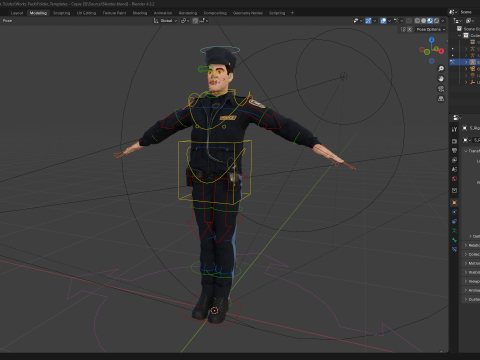Click the Scene name field
The width and height of the screenshot is (480, 360).
click(x=470, y=12)
